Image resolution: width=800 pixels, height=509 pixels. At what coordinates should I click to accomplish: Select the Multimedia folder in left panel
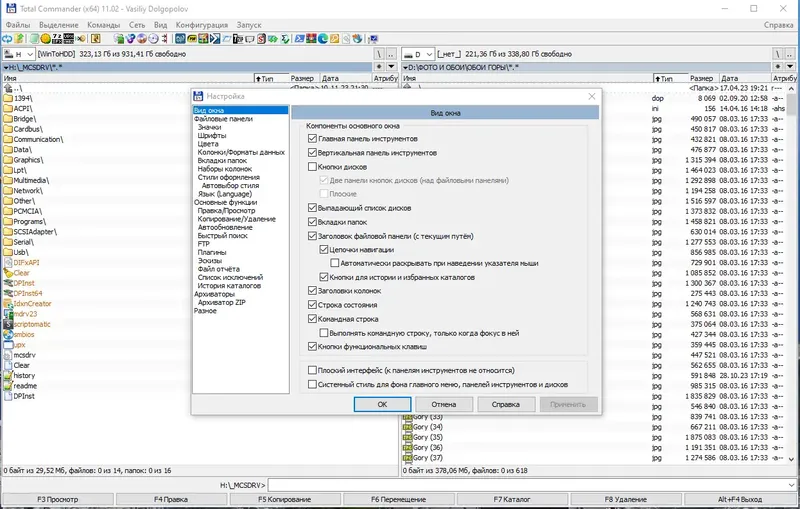[x=27, y=180]
